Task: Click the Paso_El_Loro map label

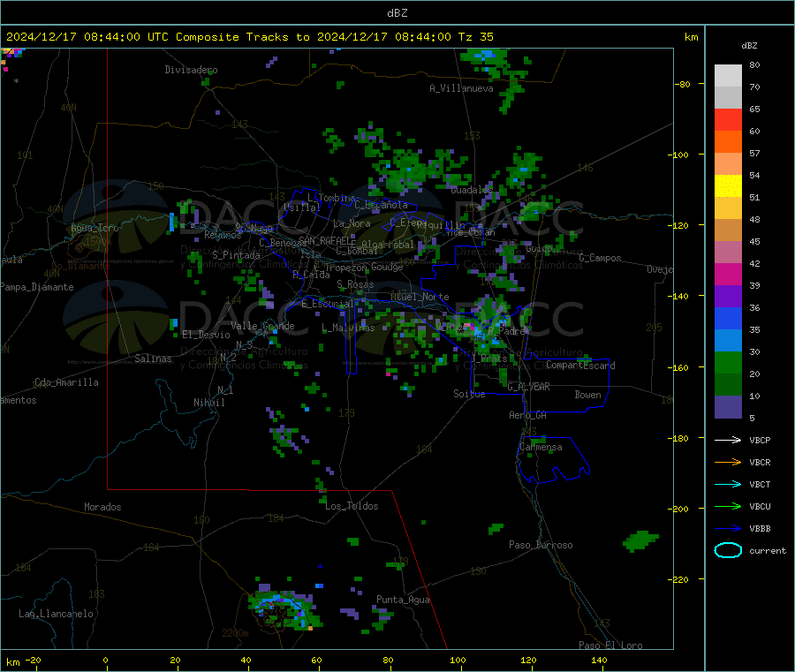Action: coord(610,646)
